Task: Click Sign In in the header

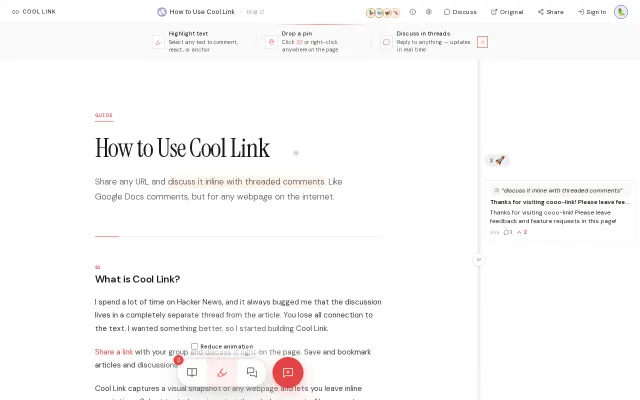Action: 592,12
